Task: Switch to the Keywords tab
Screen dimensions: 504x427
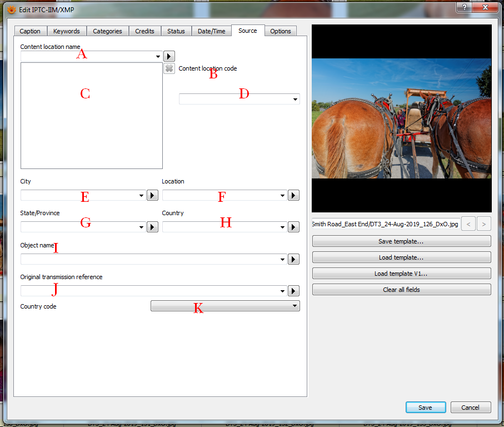Action: pyautogui.click(x=67, y=31)
